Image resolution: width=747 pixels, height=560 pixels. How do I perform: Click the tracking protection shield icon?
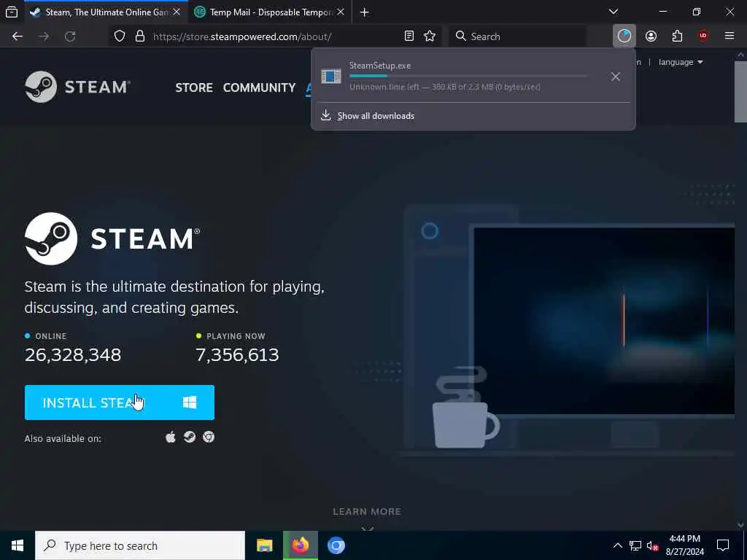[x=120, y=36]
